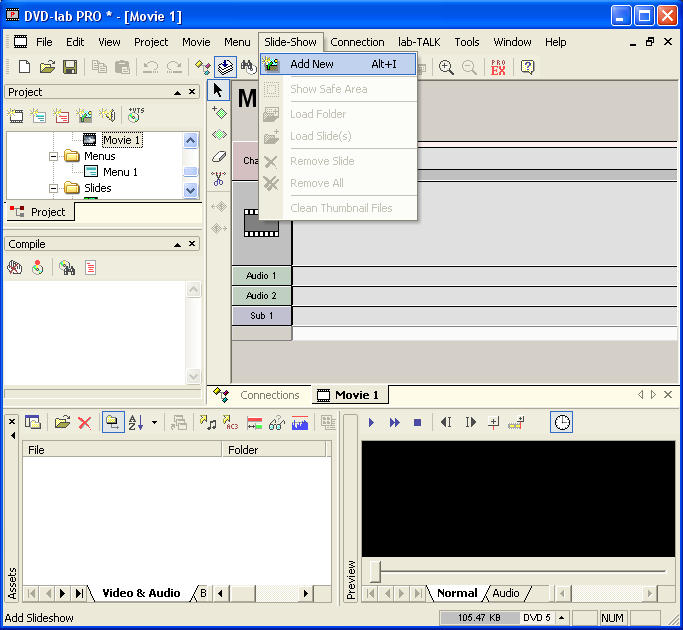This screenshot has height=630, width=683.
Task: Select the add chapter point tool
Action: 219,113
